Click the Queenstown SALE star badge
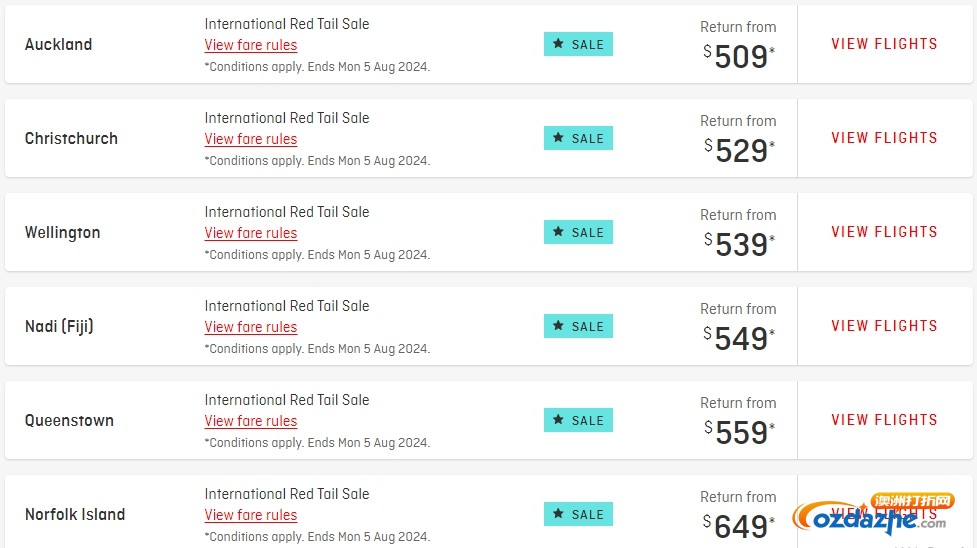Viewport: 977px width, 548px height. click(x=578, y=420)
